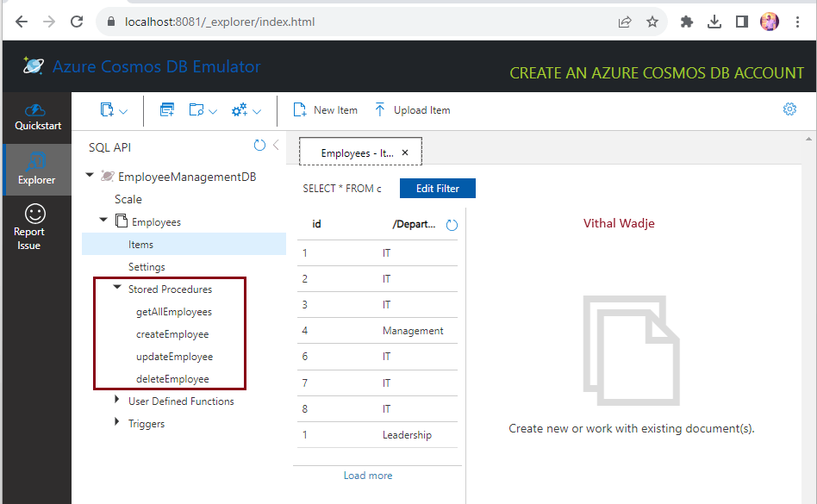Refresh the SQL API tree

click(x=259, y=146)
